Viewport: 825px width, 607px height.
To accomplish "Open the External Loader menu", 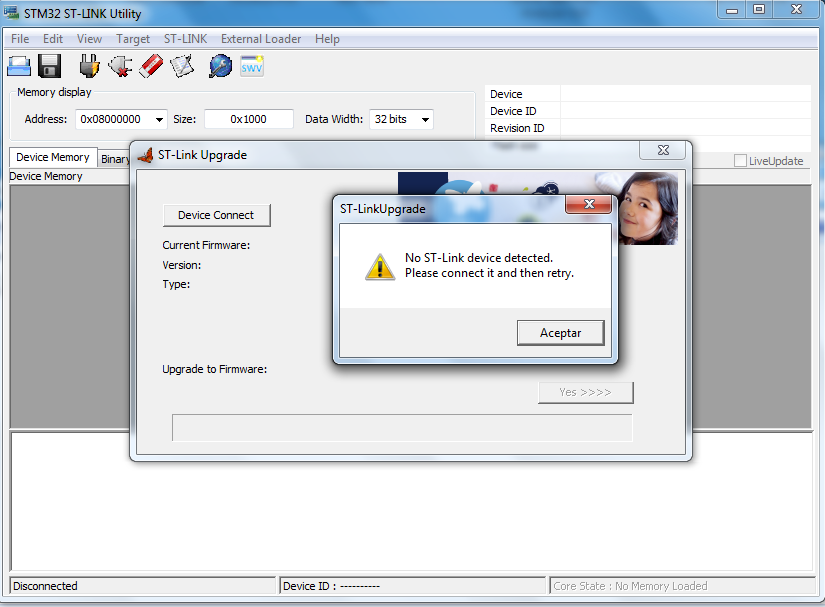I will (x=261, y=39).
